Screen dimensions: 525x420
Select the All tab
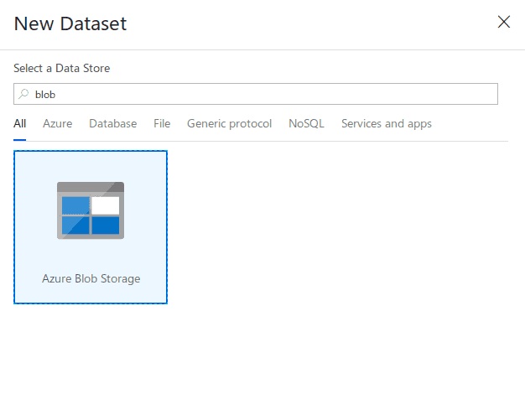coord(20,123)
